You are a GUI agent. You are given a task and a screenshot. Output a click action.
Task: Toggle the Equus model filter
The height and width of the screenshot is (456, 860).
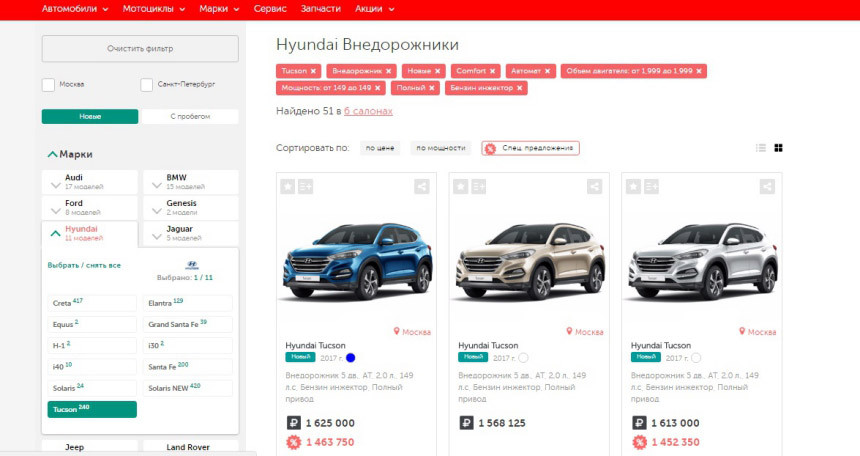coord(92,324)
